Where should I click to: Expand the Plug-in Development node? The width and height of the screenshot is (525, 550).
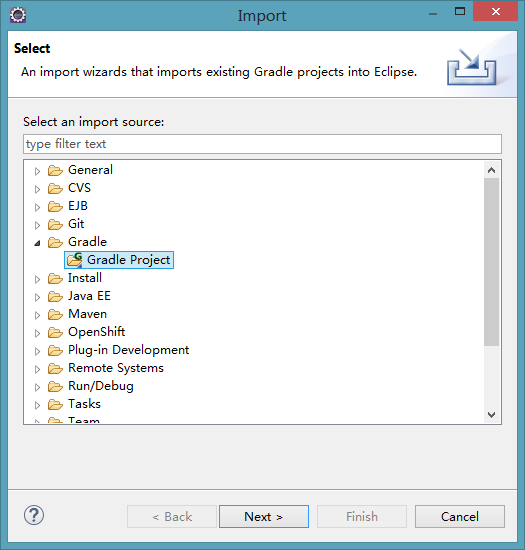37,351
